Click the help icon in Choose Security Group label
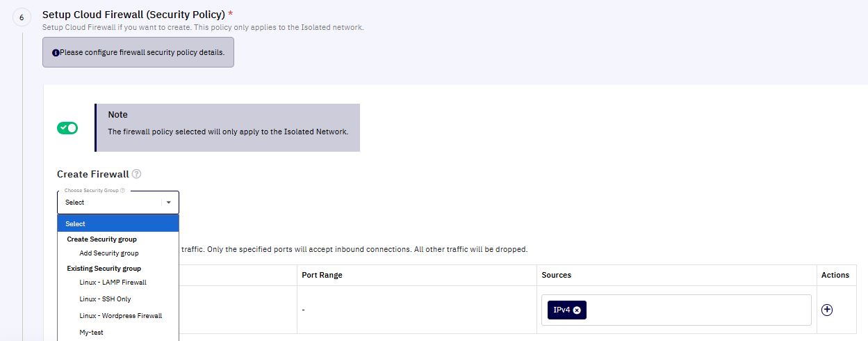Image resolution: width=868 pixels, height=341 pixels. [x=122, y=190]
